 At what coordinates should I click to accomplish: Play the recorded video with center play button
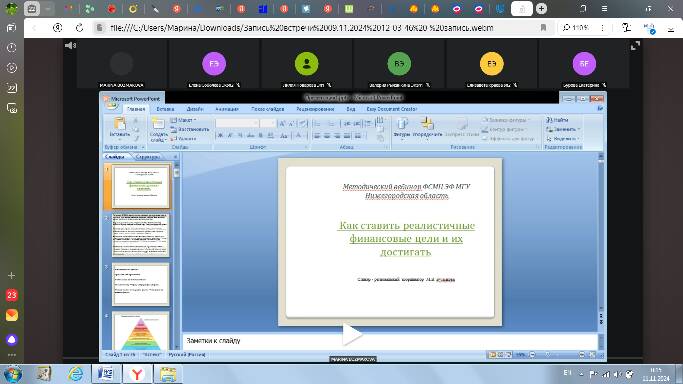tap(352, 334)
